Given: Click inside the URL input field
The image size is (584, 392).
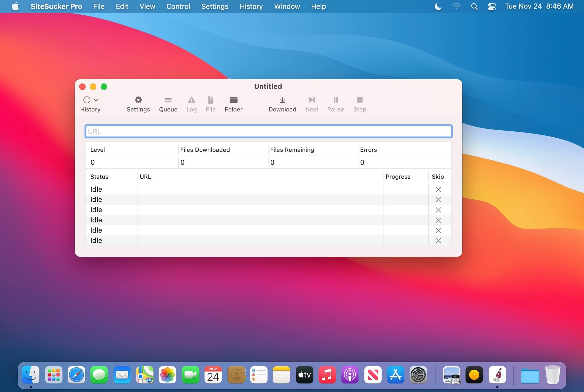Looking at the screenshot, I should [x=268, y=131].
